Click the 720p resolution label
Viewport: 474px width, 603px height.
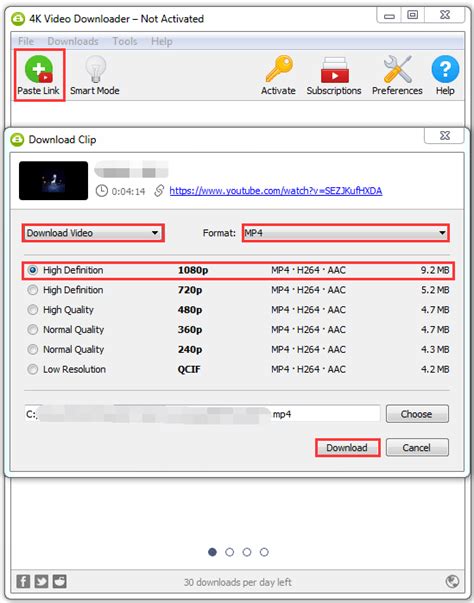[x=190, y=290]
